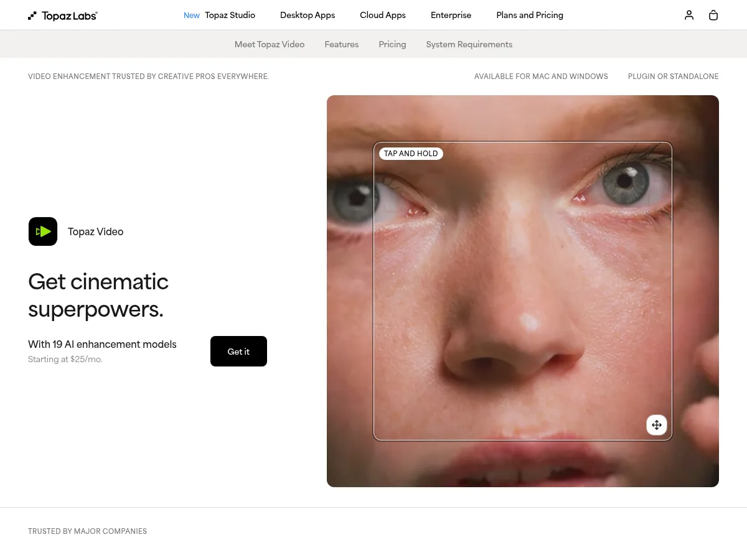This screenshot has width=747, height=560.
Task: Click the Topaz Video product name text
Action: 96,231
